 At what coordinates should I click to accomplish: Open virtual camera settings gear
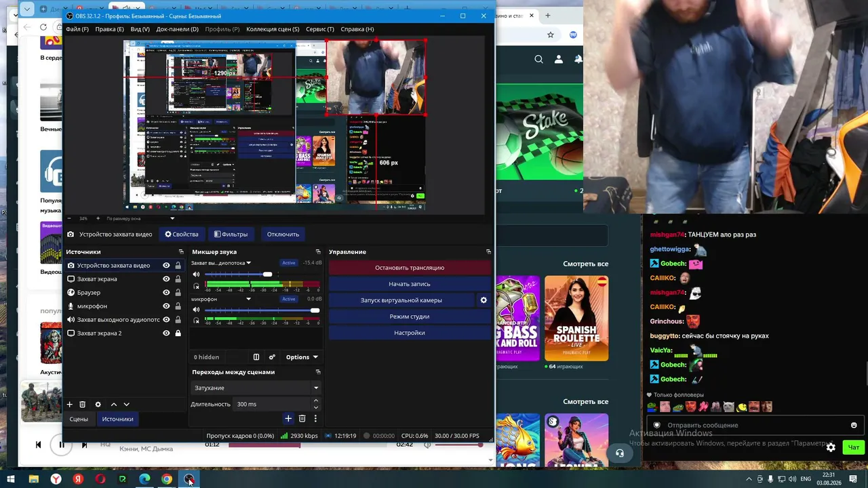pyautogui.click(x=484, y=300)
